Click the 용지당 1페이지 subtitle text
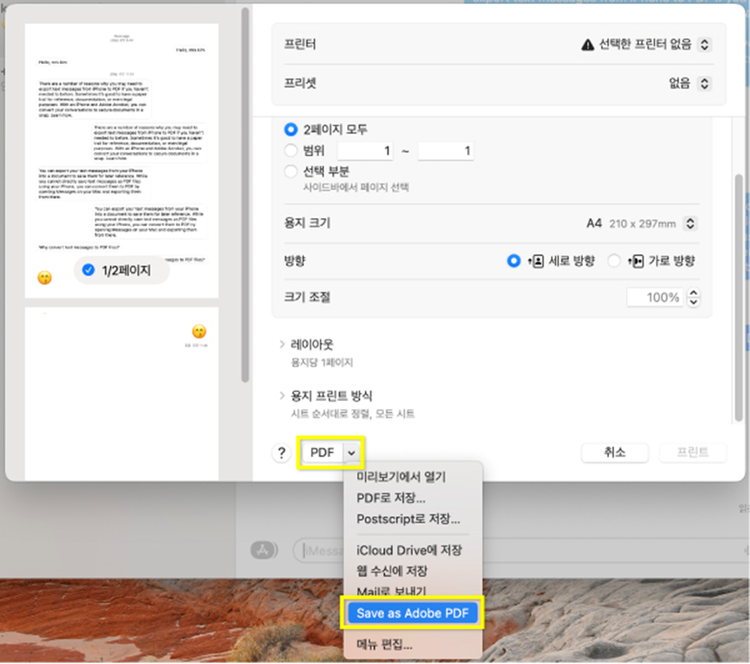Viewport: 750px width, 664px height. pyautogui.click(x=322, y=363)
